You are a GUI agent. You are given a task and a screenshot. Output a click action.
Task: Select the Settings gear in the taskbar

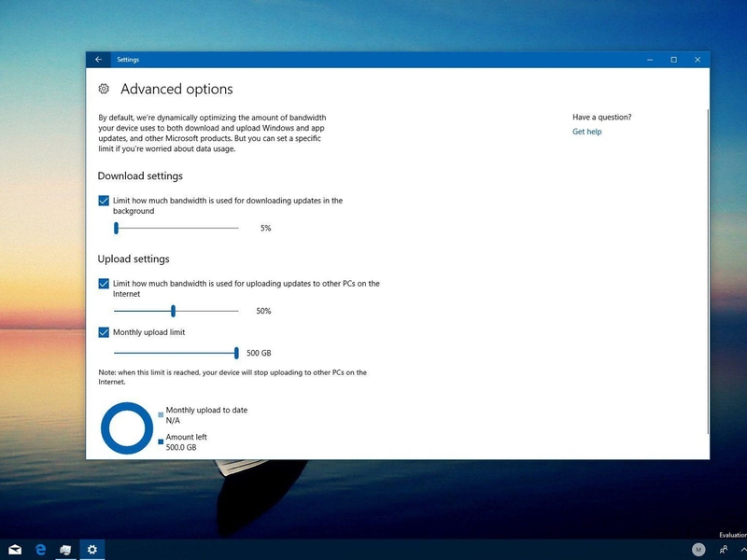(x=92, y=550)
